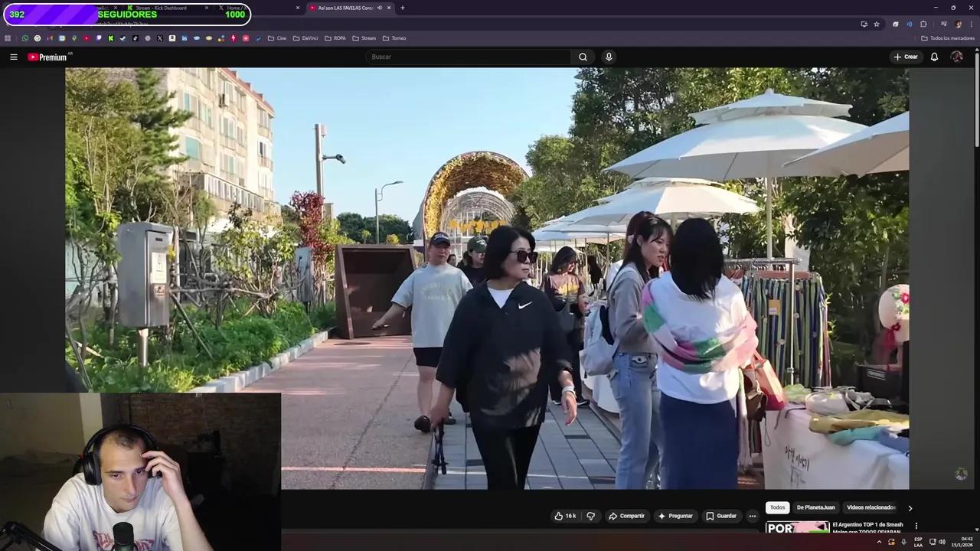Dislike the video with the thumbs down
Screen dimensions: 980x551
pyautogui.click(x=590, y=516)
